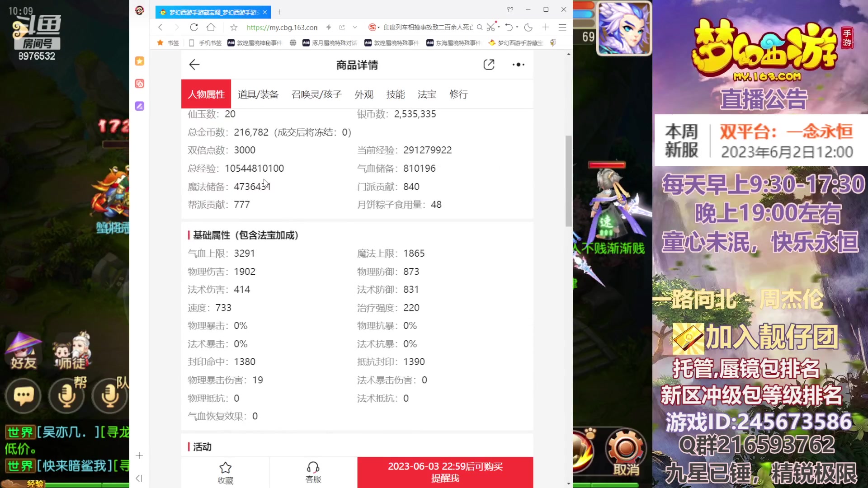Click the 总经验 value 10544810100

254,169
